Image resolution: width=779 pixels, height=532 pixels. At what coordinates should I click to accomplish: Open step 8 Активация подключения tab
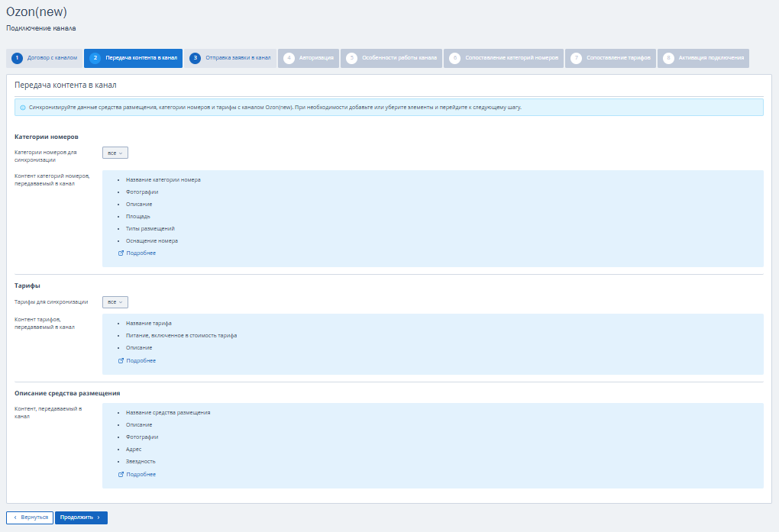703,58
